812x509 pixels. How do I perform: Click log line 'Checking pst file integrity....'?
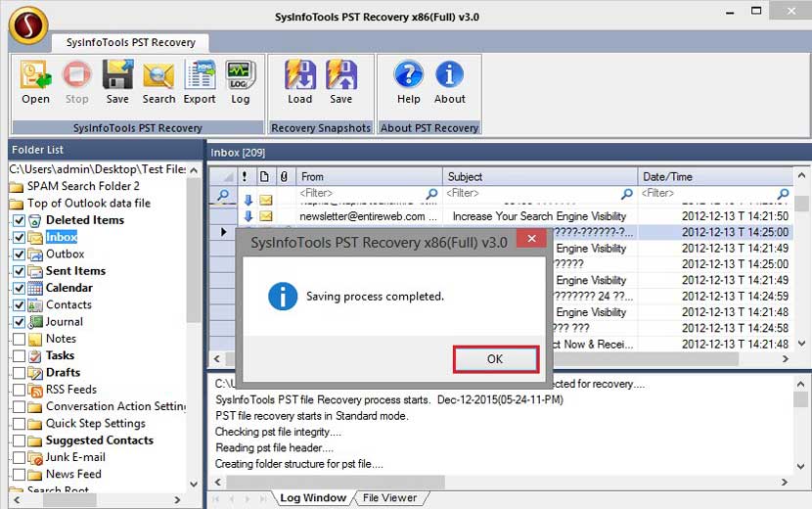click(278, 432)
